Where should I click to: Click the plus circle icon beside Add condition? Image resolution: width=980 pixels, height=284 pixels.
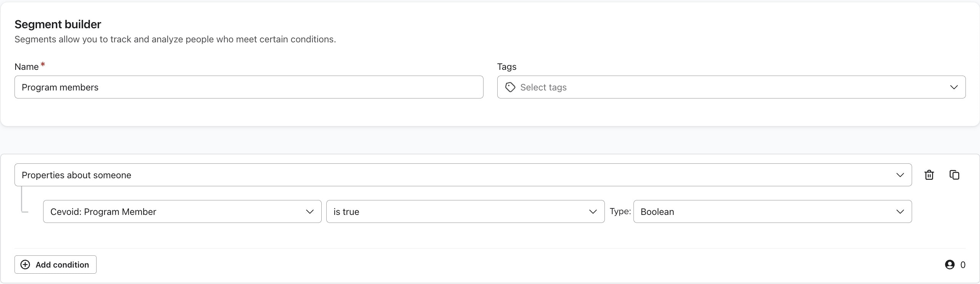coord(25,265)
